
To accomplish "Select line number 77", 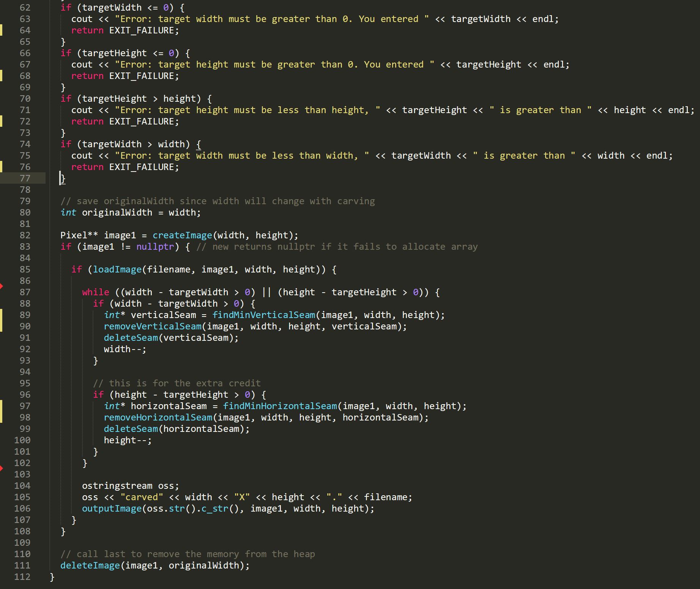I will pyautogui.click(x=24, y=178).
